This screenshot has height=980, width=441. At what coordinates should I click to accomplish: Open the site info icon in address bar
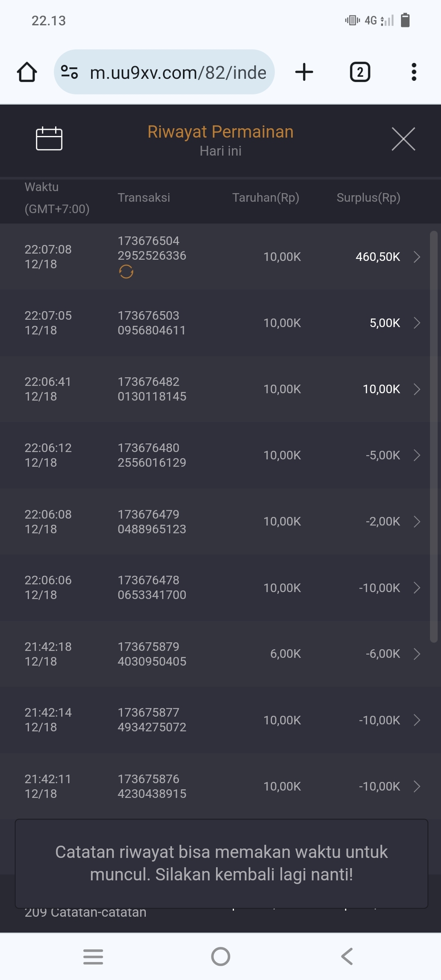tap(69, 72)
